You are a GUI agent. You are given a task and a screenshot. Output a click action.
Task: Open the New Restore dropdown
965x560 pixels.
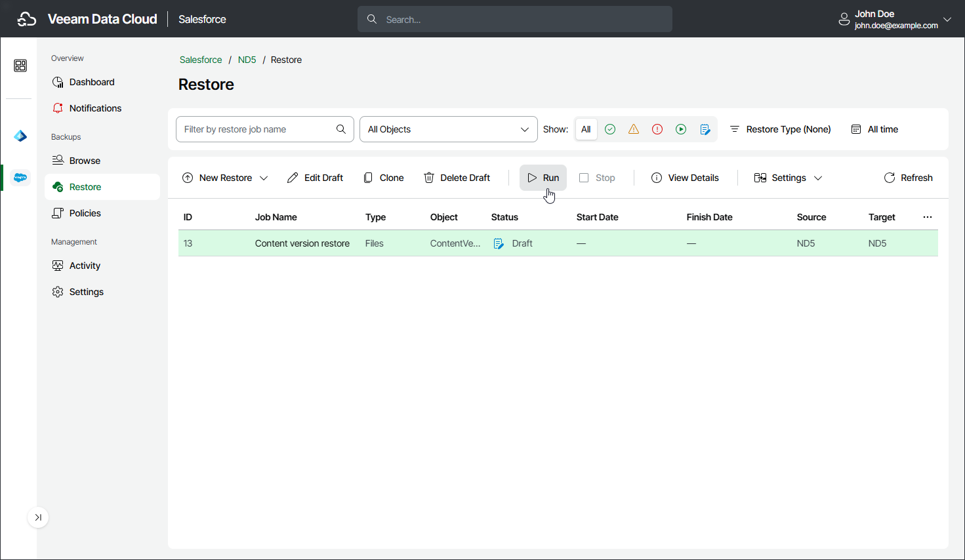[225, 178]
